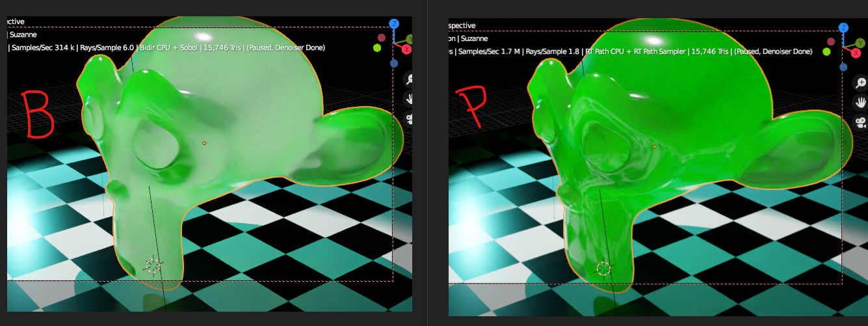Click dark red negative X dot in RT Path viewport

pos(830,42)
